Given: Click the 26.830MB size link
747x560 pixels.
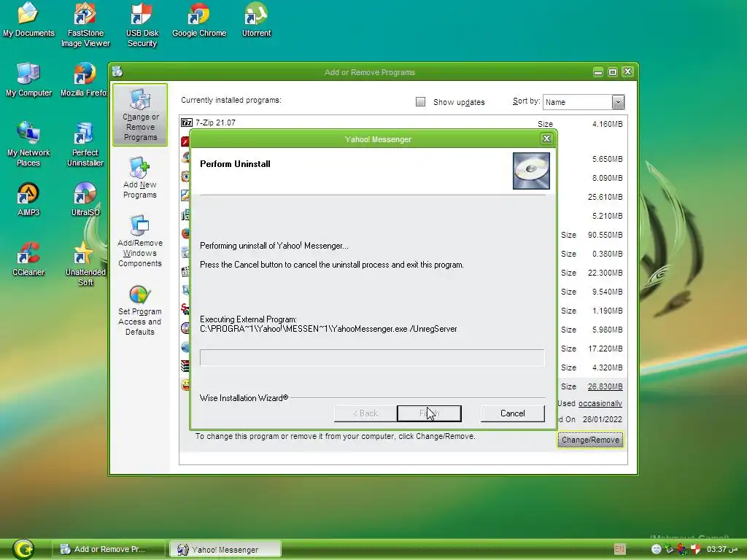Looking at the screenshot, I should point(605,386).
